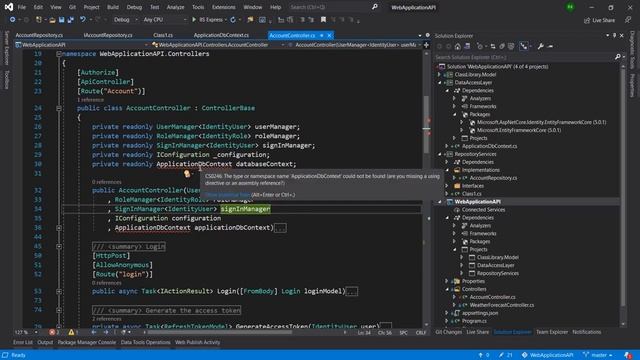
Task: Click the Undo toolbar icon
Action: 83,20
